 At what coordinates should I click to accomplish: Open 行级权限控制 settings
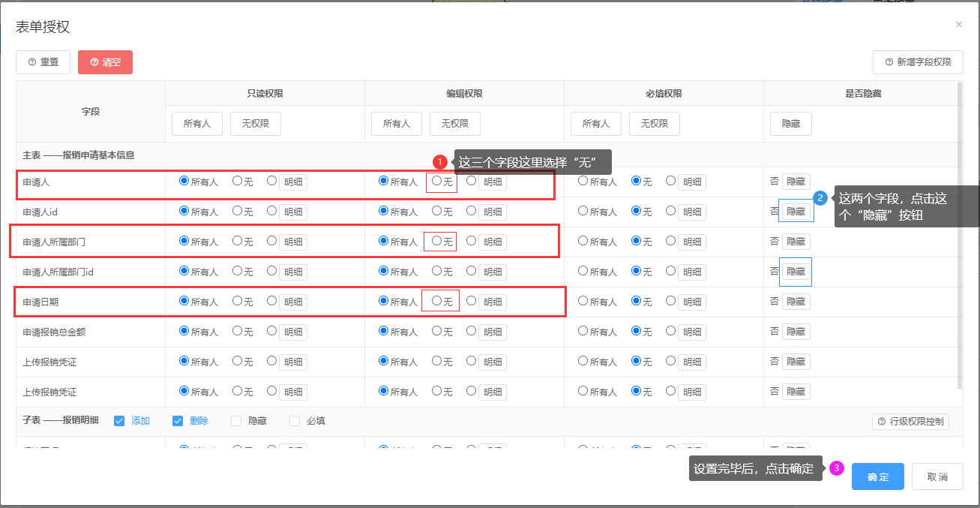[x=910, y=422]
